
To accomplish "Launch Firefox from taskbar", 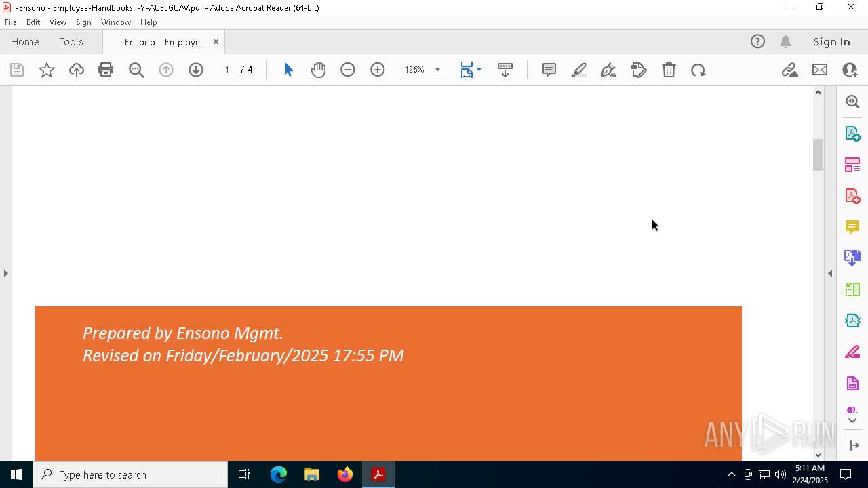I will [x=345, y=474].
